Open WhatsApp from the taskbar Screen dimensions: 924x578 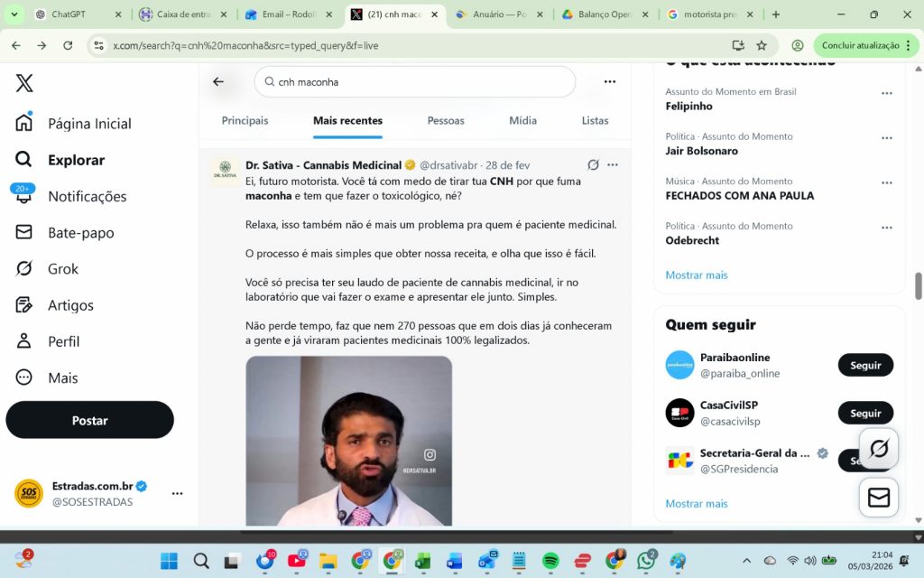(646, 561)
